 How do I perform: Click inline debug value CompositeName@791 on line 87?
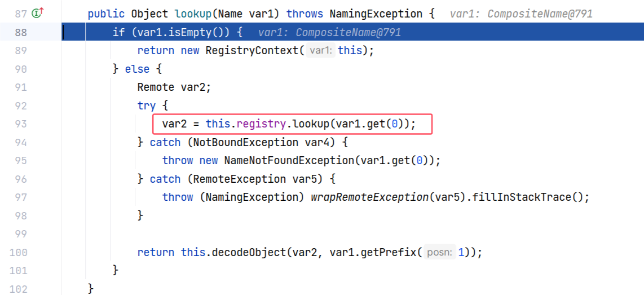pos(540,14)
